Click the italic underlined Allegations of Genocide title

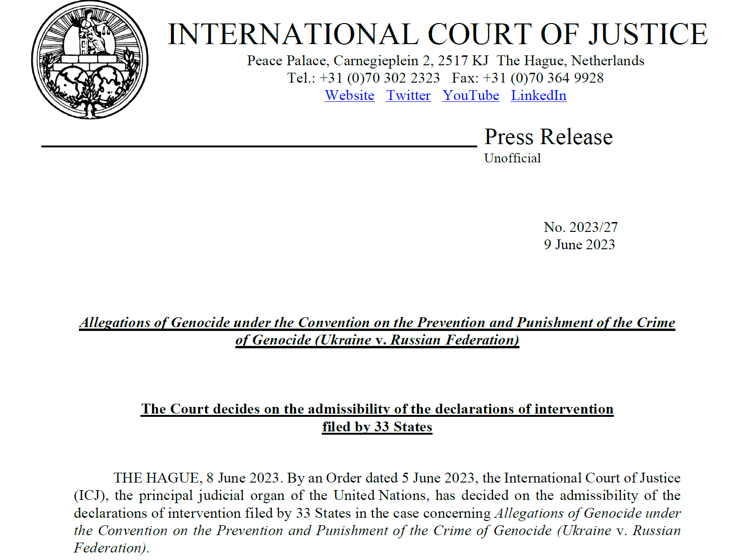[377, 323]
